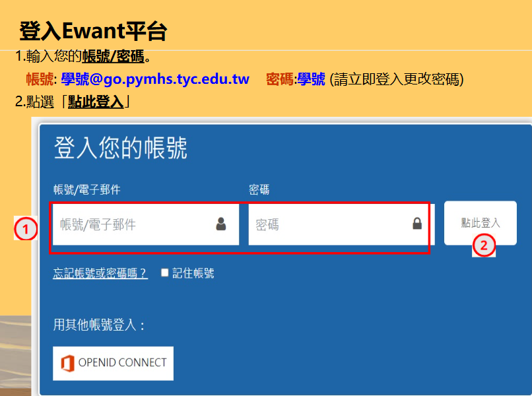Click the 點此登入 login button
532x396 pixels.
pos(480,223)
